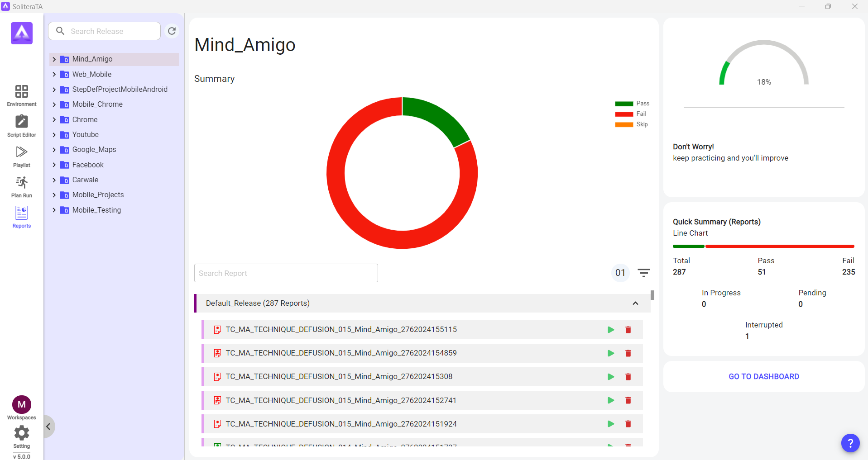868x460 pixels.
Task: Delete report ending 2762024155115
Action: click(x=628, y=330)
